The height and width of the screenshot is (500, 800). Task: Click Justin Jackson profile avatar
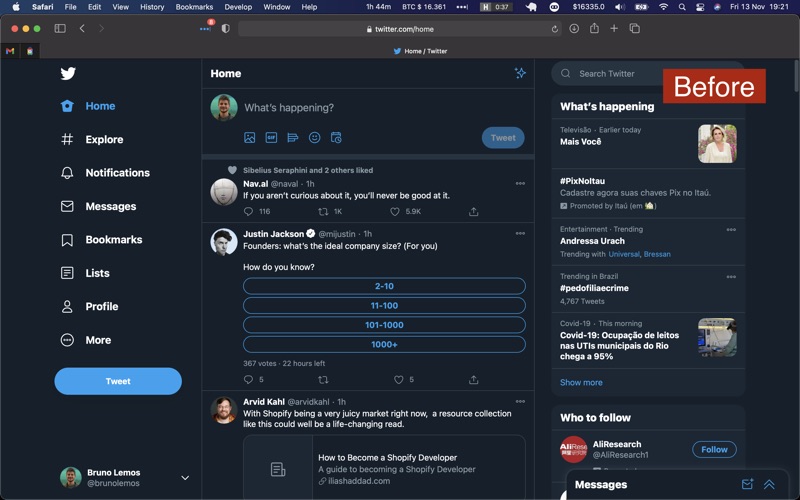click(x=224, y=242)
